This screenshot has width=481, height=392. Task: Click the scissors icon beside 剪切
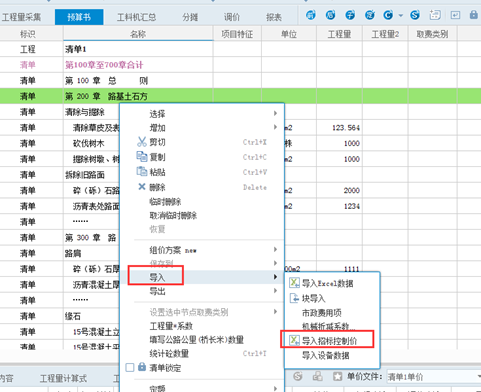(142, 142)
